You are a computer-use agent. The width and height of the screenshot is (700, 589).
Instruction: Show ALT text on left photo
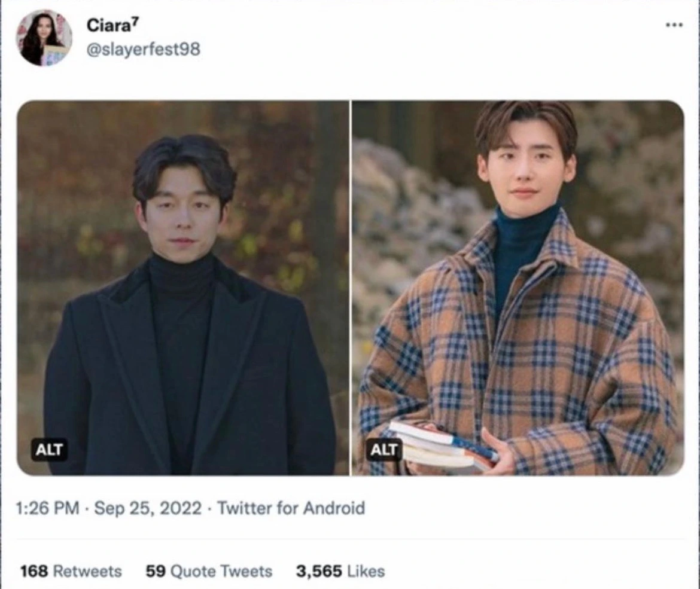pyautogui.click(x=49, y=450)
